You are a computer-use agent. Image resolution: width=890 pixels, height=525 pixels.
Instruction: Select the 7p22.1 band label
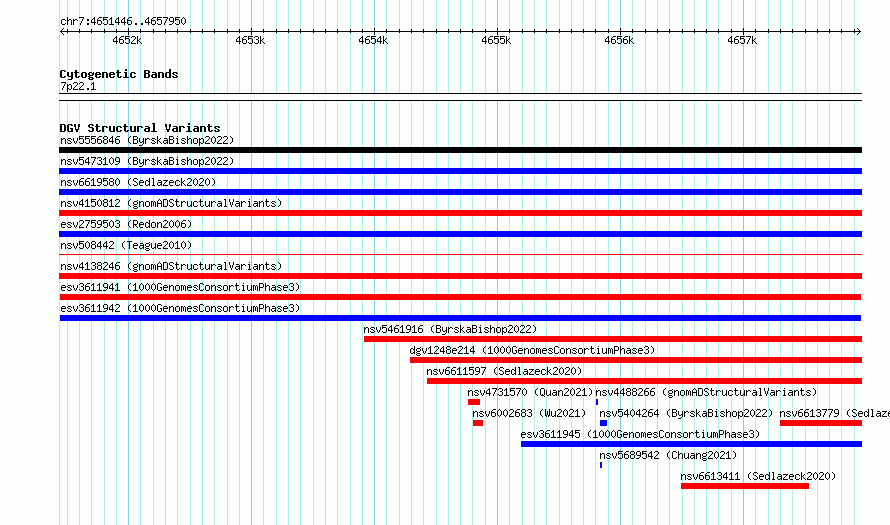coord(78,86)
